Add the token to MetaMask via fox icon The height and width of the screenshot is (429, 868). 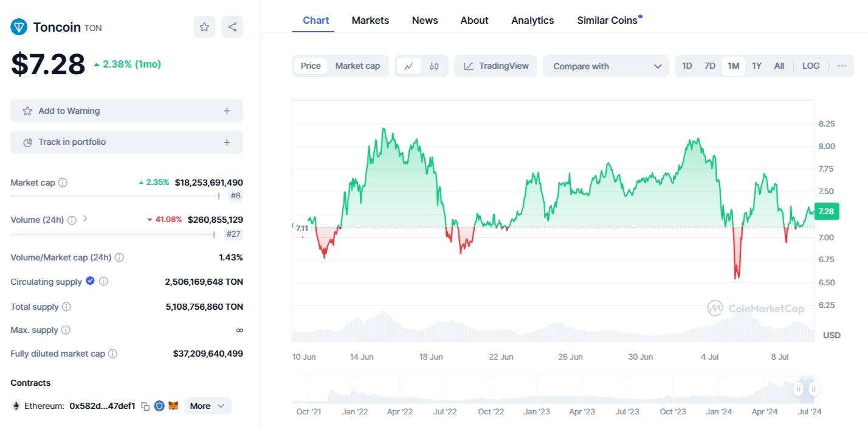tap(173, 406)
